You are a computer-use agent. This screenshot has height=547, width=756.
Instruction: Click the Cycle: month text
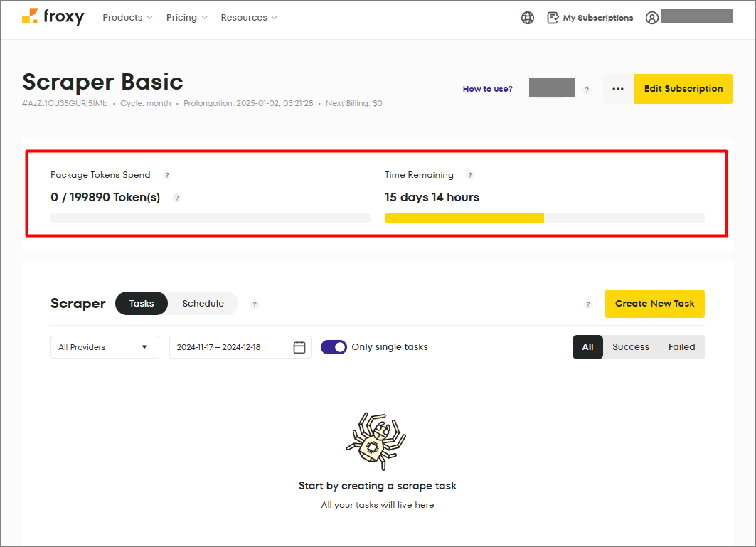[146, 103]
